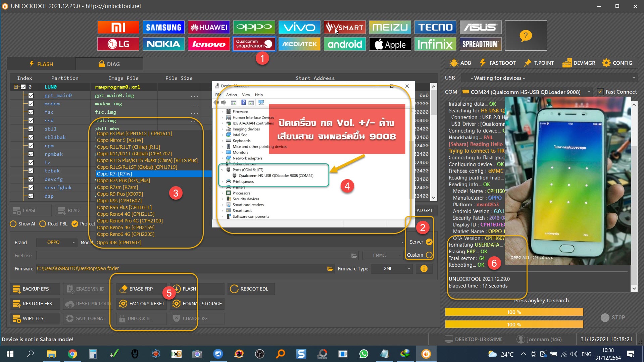Open Chrome from the taskbar
This screenshot has height=362, width=644.
72,354
